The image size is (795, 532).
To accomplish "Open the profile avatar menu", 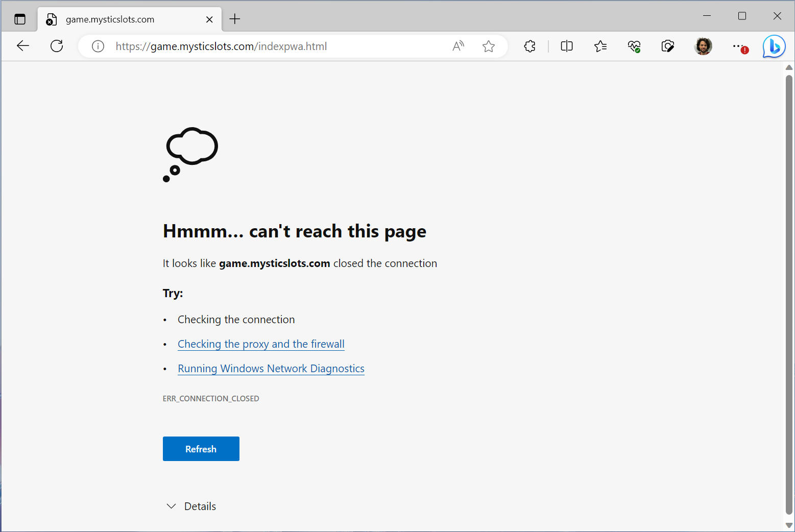I will click(703, 46).
